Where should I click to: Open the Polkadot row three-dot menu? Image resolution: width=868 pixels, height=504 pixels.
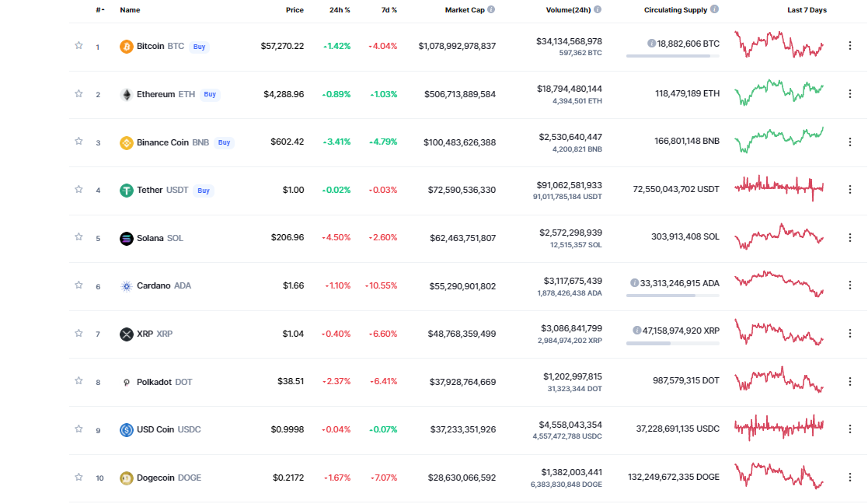click(x=849, y=382)
